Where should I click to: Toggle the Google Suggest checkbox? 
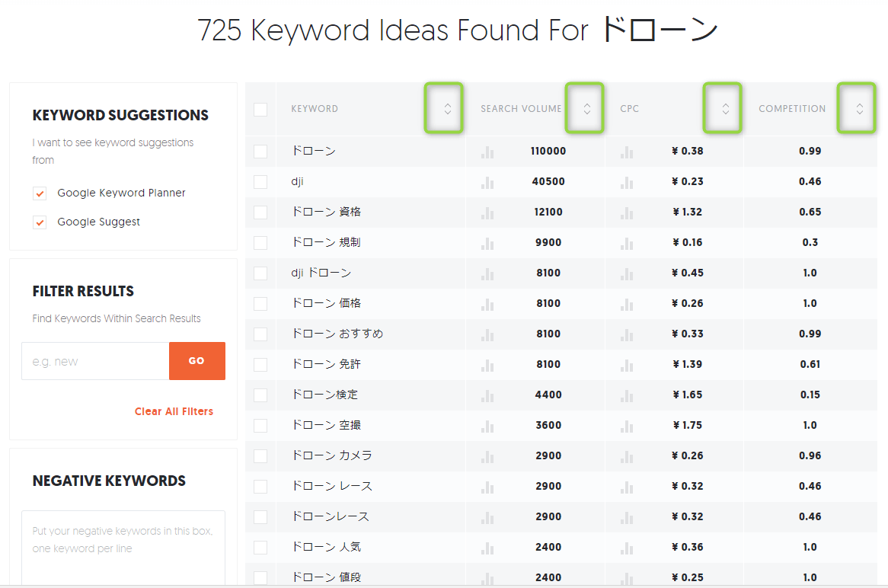[40, 222]
